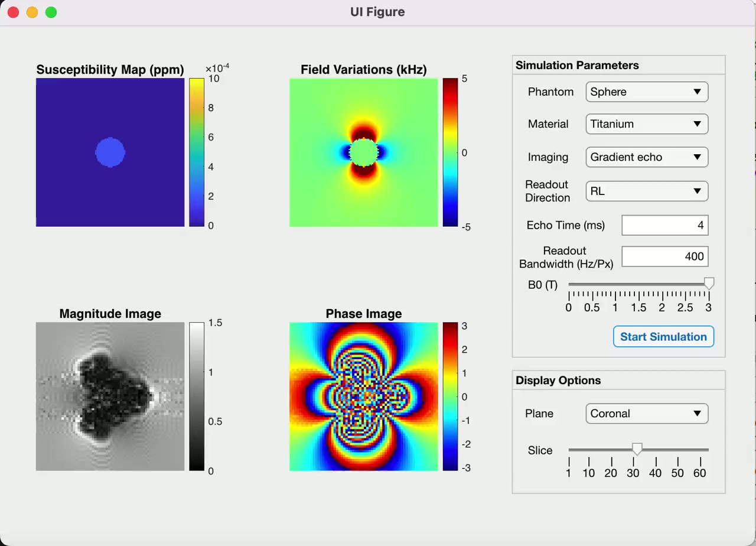Click the Display Options panel title

pos(558,380)
